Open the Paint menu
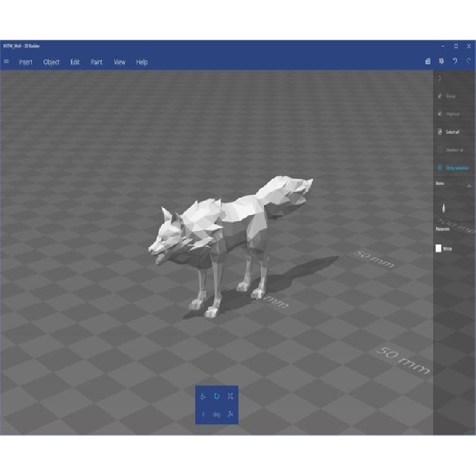 point(96,62)
